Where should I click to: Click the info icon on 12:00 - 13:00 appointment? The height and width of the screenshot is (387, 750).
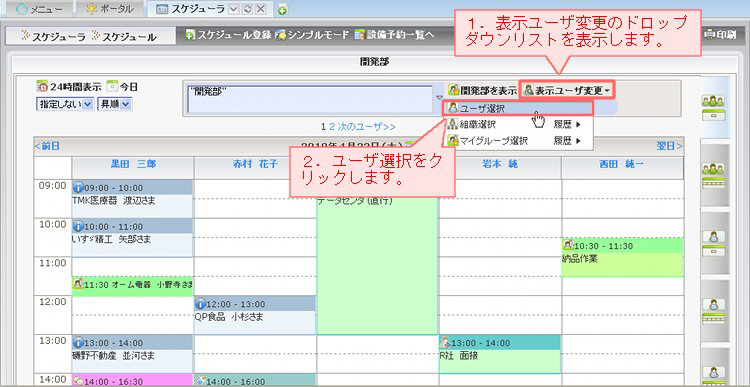[x=200, y=304]
